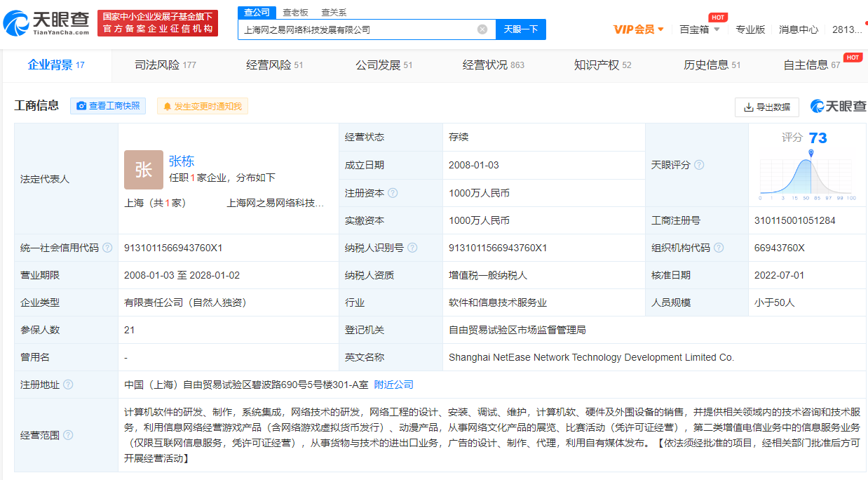Open the VIP会员 dropdown
The image size is (868, 480).
pos(639,29)
